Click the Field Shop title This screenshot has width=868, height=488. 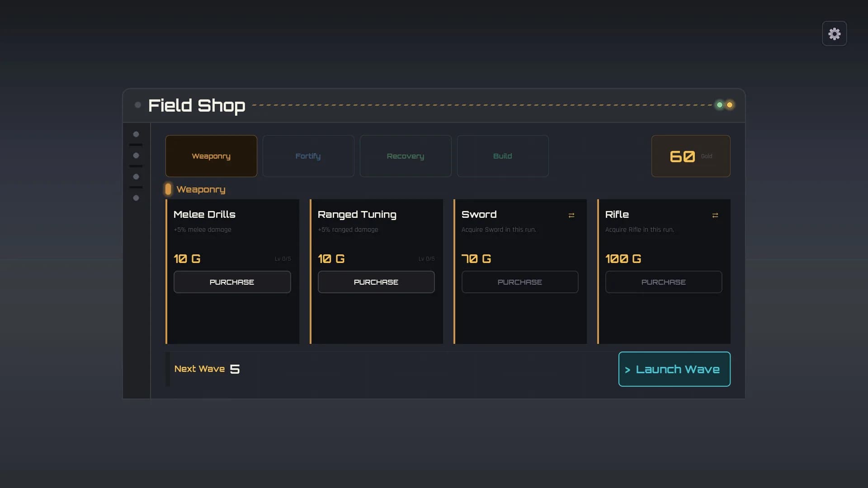click(x=197, y=105)
